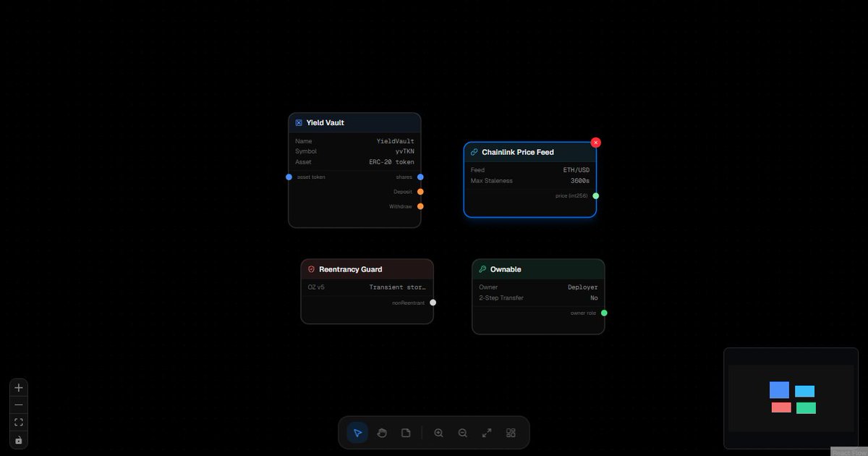
Task: Click the asset token input port
Action: 289,177
